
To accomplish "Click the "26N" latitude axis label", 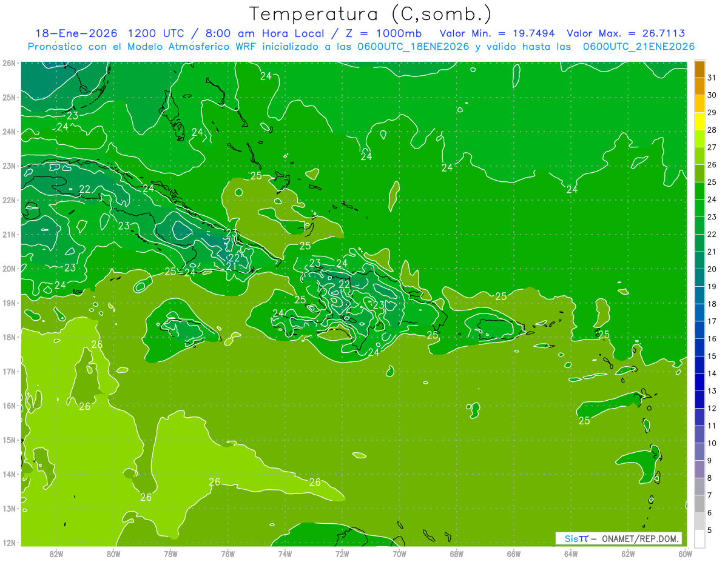I will coord(8,62).
